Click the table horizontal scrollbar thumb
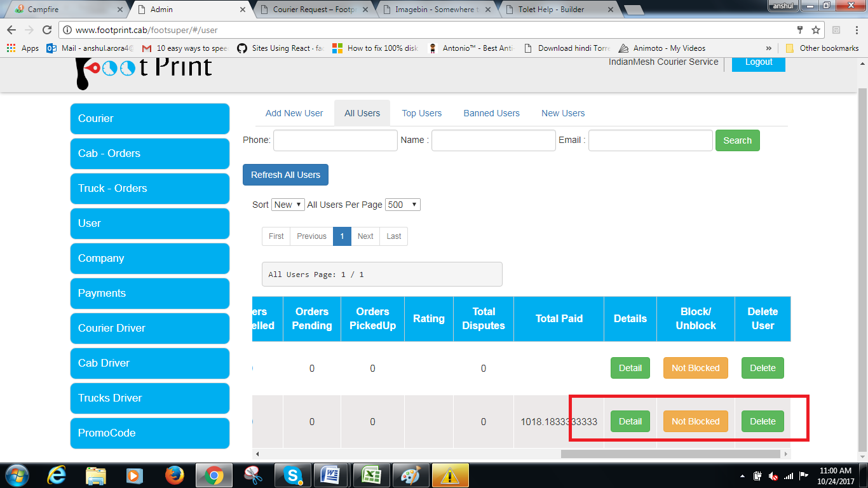The height and width of the screenshot is (488, 868). 670,454
